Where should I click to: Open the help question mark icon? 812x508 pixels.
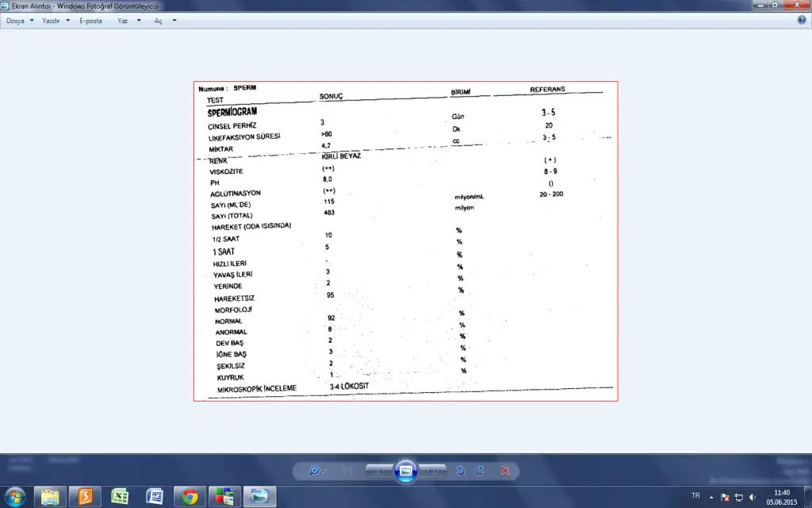802,21
